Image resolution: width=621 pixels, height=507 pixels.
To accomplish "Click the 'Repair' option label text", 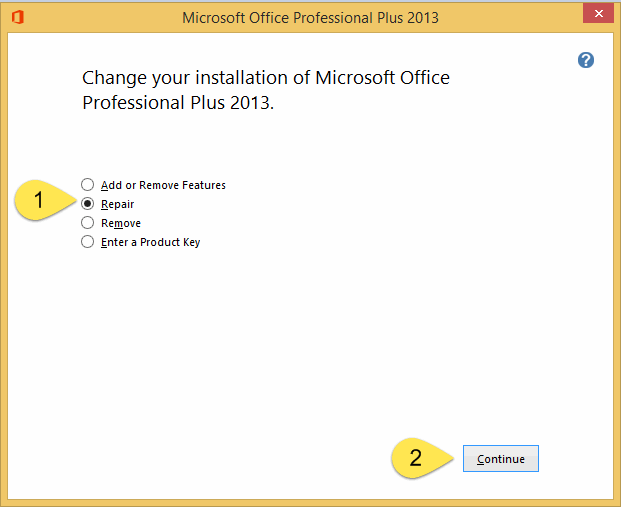I will [118, 204].
